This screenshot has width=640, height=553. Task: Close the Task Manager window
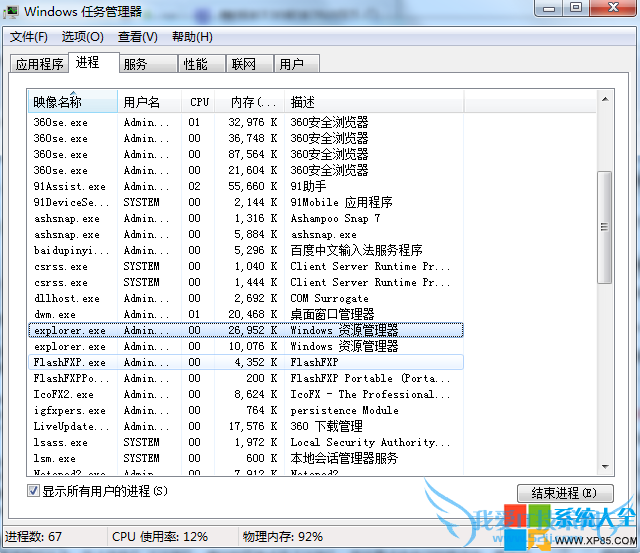pos(613,8)
